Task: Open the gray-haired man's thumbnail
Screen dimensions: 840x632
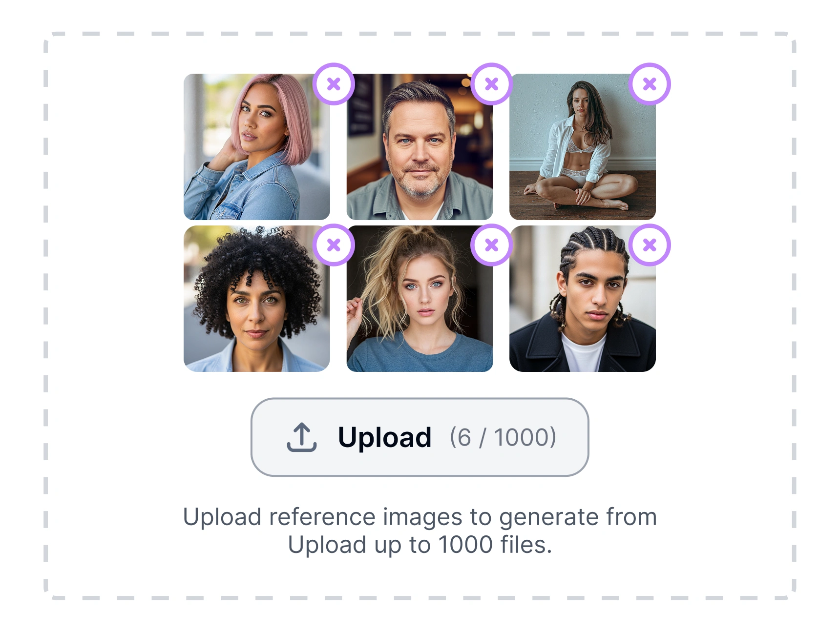Action: click(x=420, y=146)
